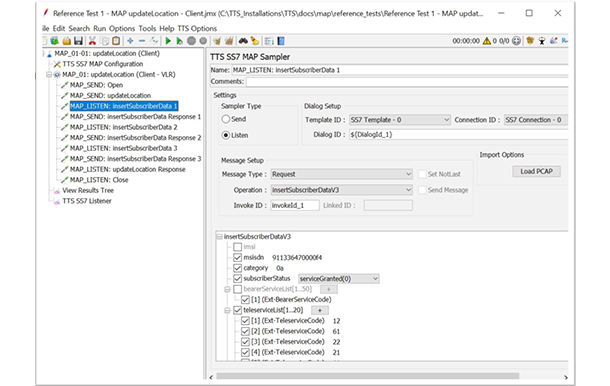The width and height of the screenshot is (610, 386).
Task: Click the Cut scissors icon
Action: pos(92,41)
